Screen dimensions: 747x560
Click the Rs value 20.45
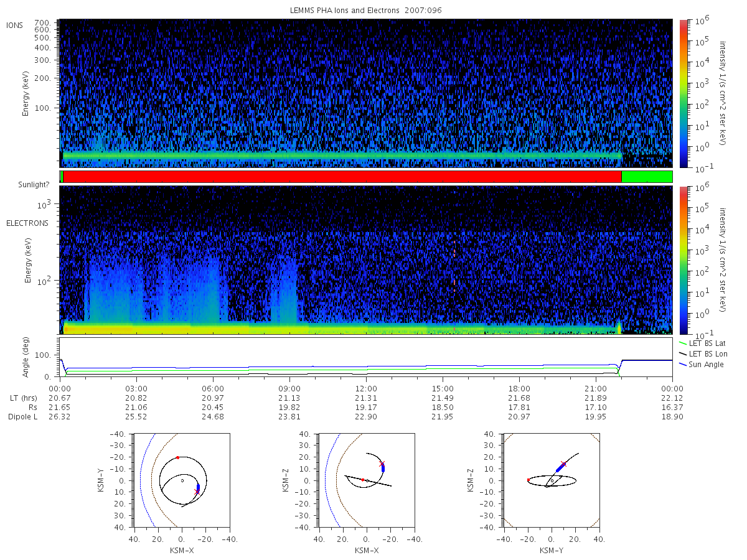tap(213, 407)
